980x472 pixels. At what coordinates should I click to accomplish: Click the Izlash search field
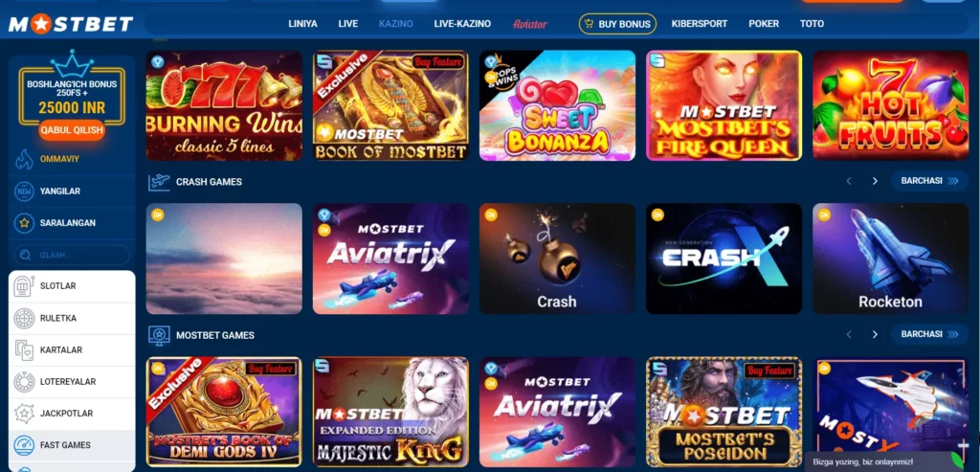72,255
